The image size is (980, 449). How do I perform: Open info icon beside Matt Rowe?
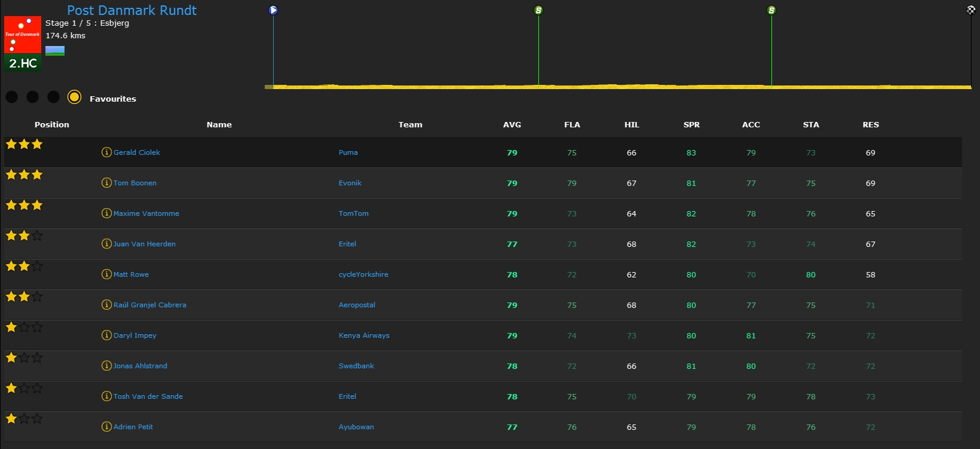coord(106,274)
